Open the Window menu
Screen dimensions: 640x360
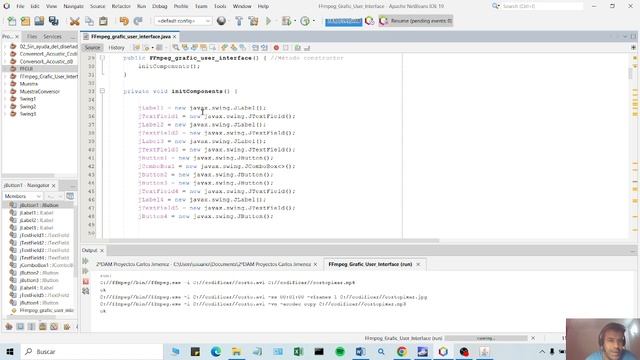click(x=242, y=7)
